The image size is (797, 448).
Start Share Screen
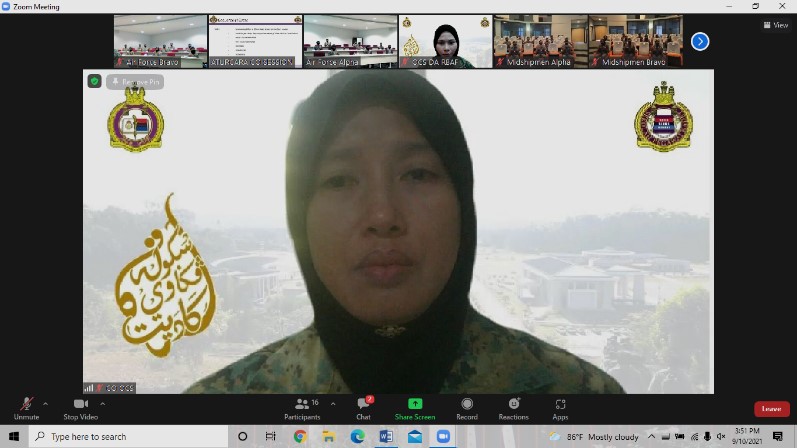[x=415, y=409]
